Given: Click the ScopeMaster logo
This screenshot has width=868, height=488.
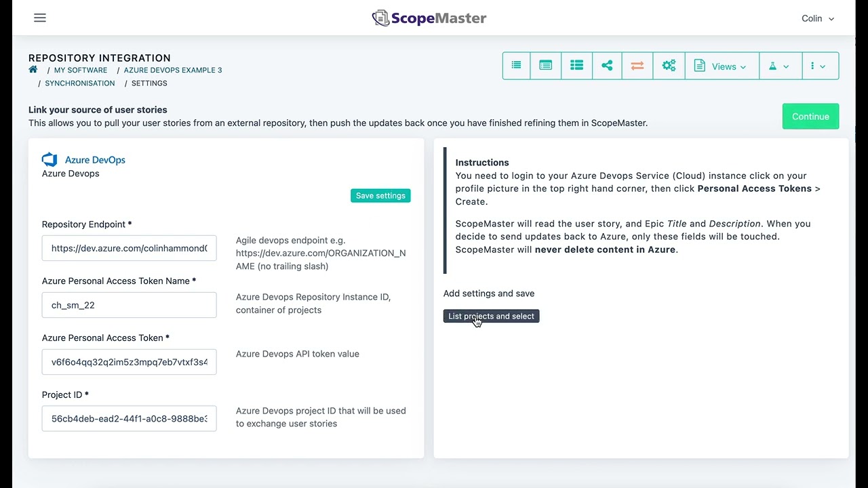Looking at the screenshot, I should click(429, 18).
